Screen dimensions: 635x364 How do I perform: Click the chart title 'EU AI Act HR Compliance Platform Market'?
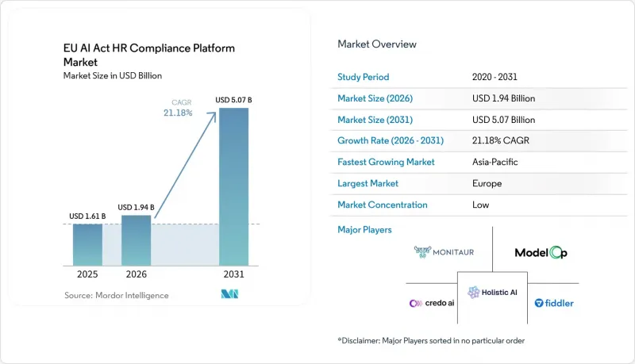149,55
